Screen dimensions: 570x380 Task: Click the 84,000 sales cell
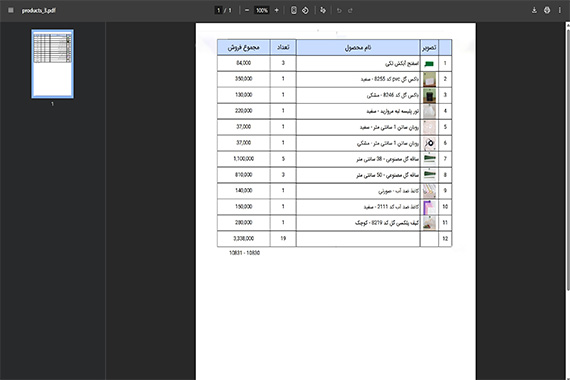click(x=244, y=63)
